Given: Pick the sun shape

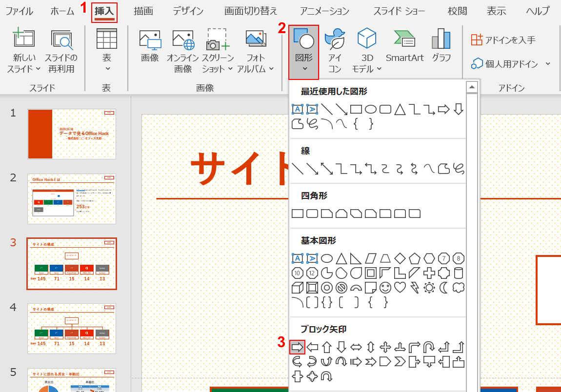Looking at the screenshot, I should (x=429, y=288).
